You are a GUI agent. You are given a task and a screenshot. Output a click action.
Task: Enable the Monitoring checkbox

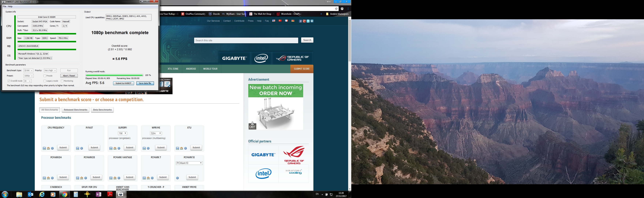point(62,81)
